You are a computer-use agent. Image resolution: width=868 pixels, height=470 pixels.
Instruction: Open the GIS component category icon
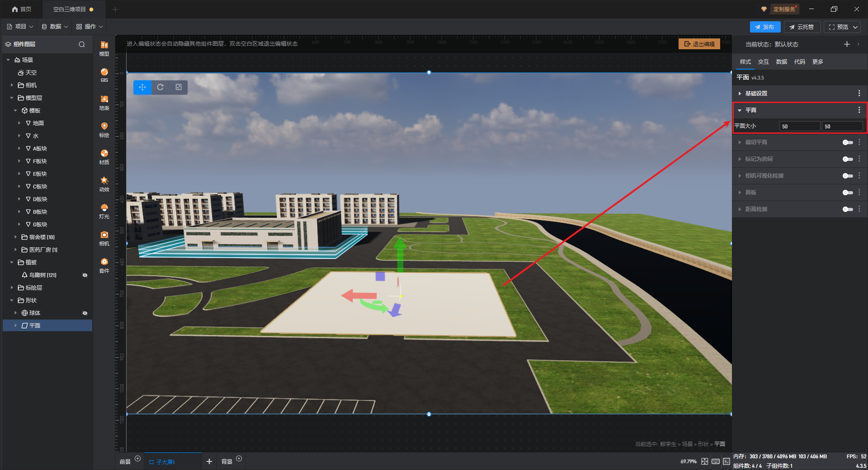pos(104,75)
